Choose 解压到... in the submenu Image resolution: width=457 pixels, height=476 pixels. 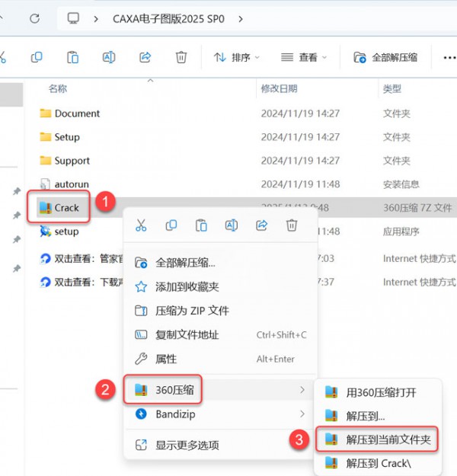coord(378,416)
